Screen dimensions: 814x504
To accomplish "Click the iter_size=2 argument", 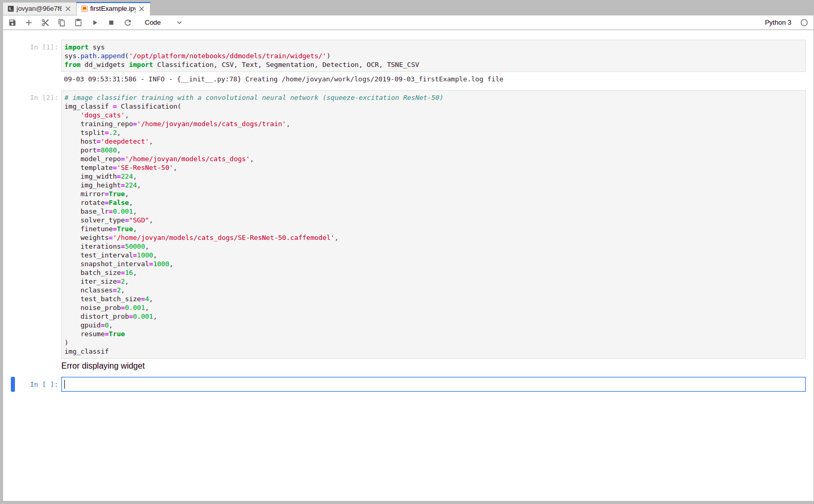I will (105, 282).
